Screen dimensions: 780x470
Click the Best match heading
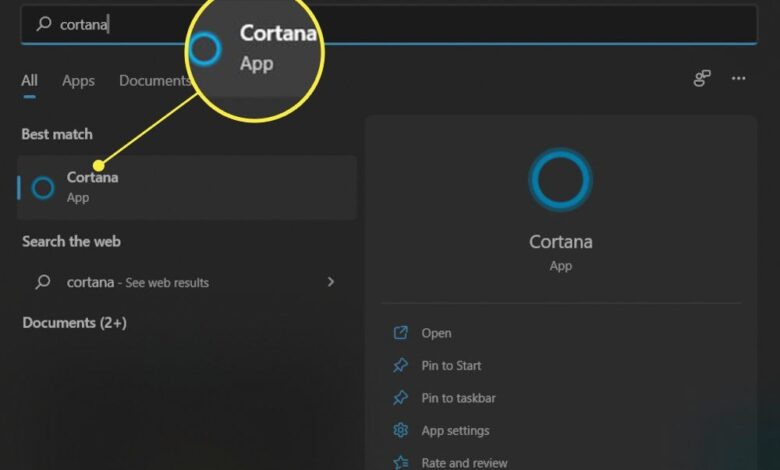(57, 134)
